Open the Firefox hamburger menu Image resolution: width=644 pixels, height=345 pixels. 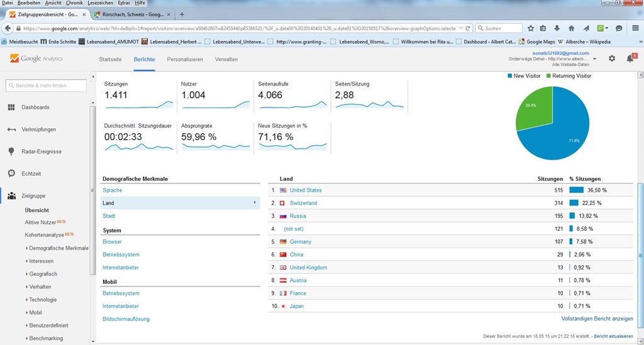635,28
